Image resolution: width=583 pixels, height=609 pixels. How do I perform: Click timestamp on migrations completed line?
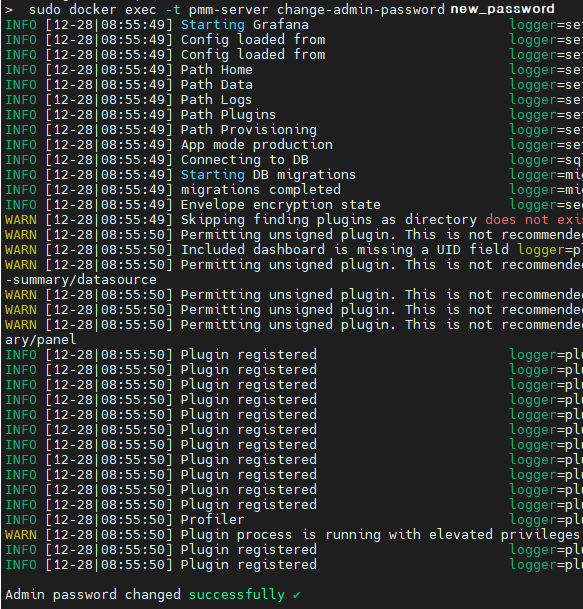click(109, 190)
